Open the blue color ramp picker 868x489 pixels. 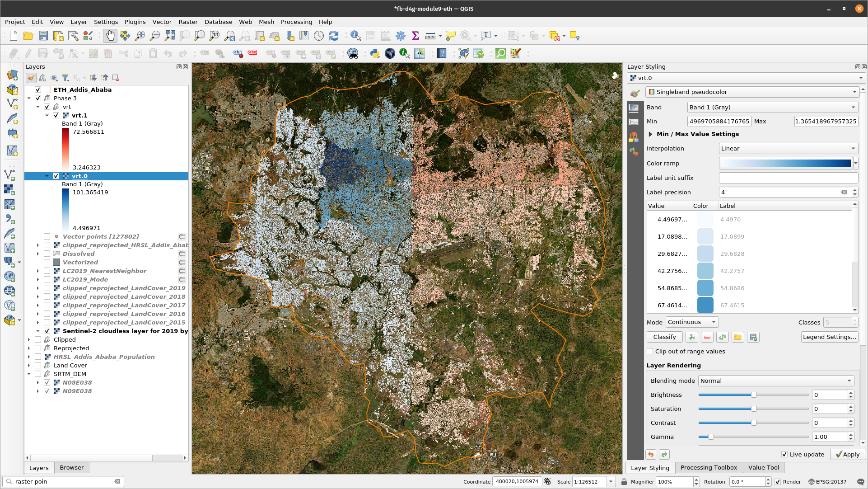[x=785, y=163]
